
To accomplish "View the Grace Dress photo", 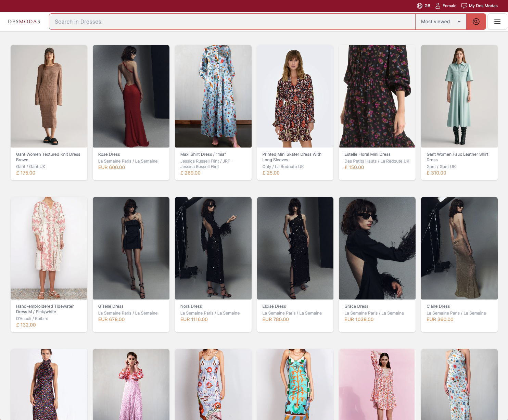I will [377, 248].
